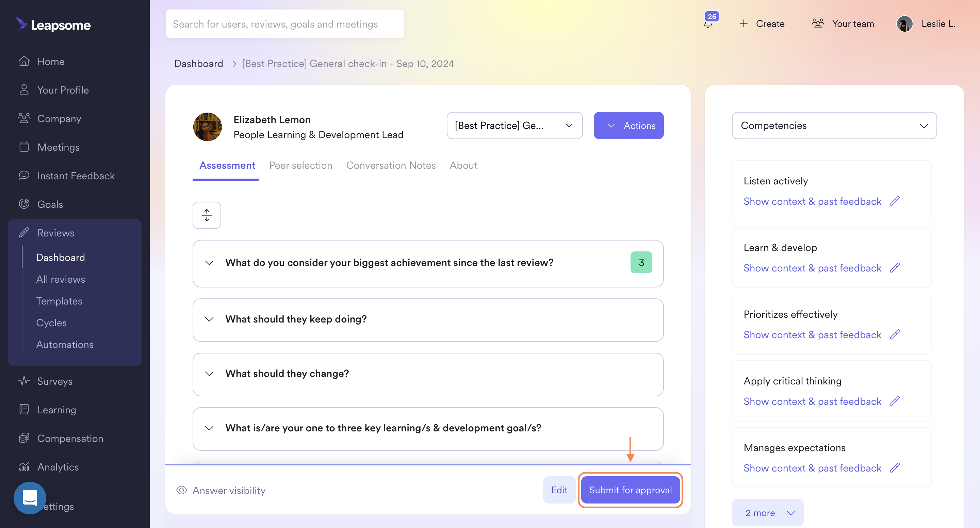980x528 pixels.
Task: Click the Edit button
Action: [559, 490]
